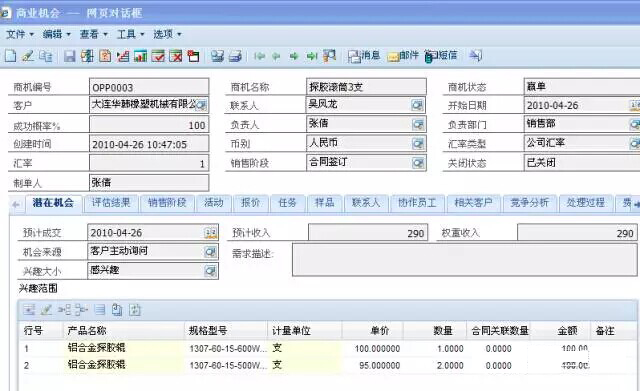The image size is (640, 391).
Task: Click the 邮件 mail toolbar button
Action: [403, 56]
